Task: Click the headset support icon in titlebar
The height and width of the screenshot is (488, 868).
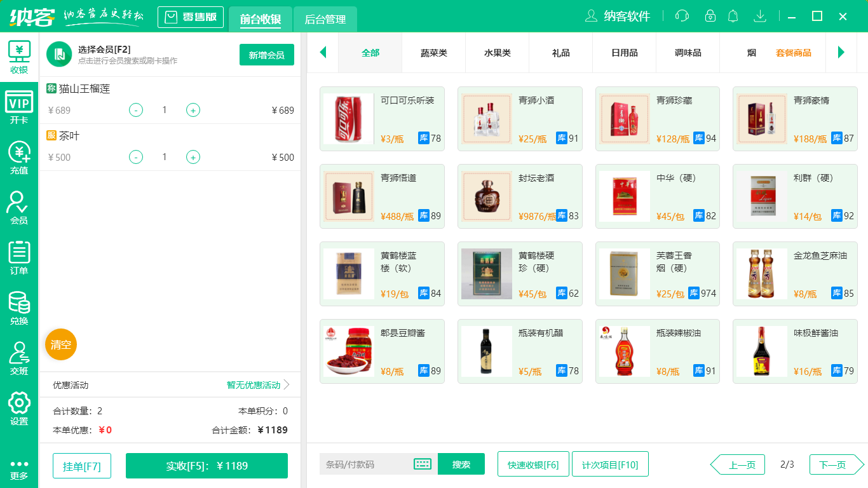Action: point(681,16)
